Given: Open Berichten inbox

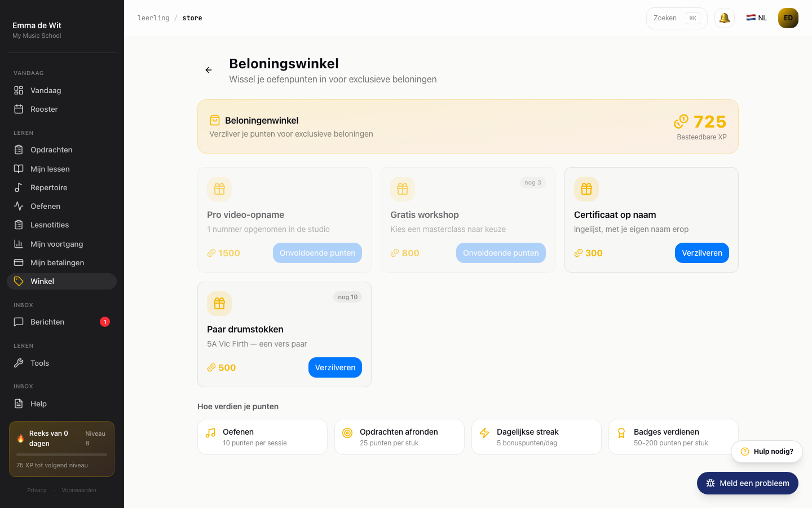Looking at the screenshot, I should 61,322.
